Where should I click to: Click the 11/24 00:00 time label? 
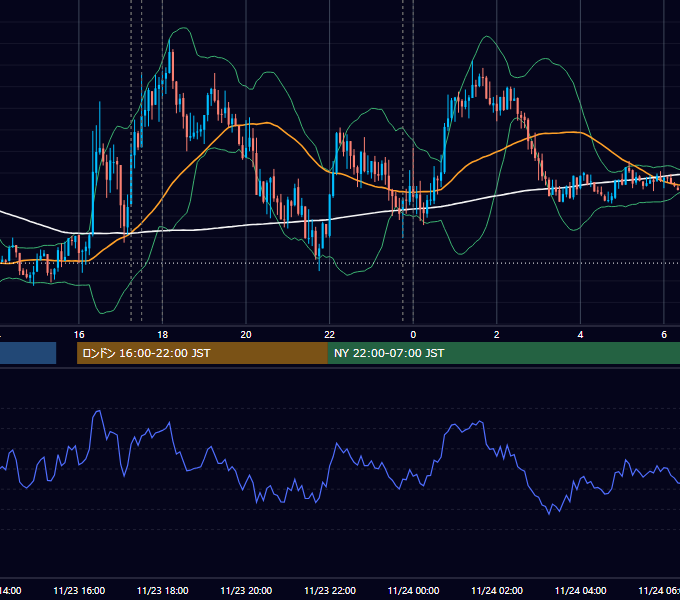point(413,590)
